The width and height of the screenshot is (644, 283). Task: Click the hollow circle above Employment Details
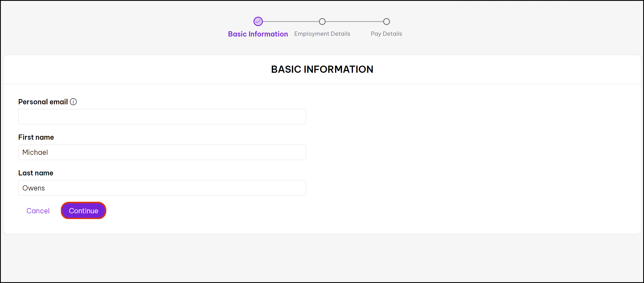coord(322,21)
